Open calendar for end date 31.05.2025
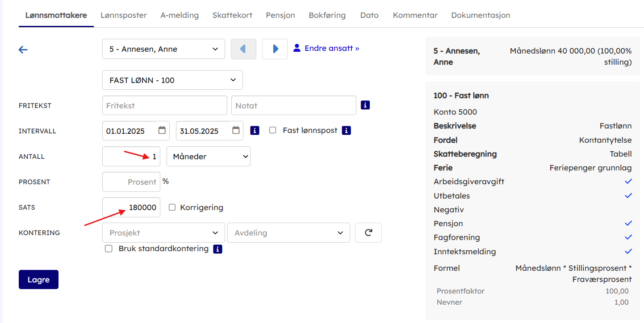The width and height of the screenshot is (644, 323). coord(236,130)
